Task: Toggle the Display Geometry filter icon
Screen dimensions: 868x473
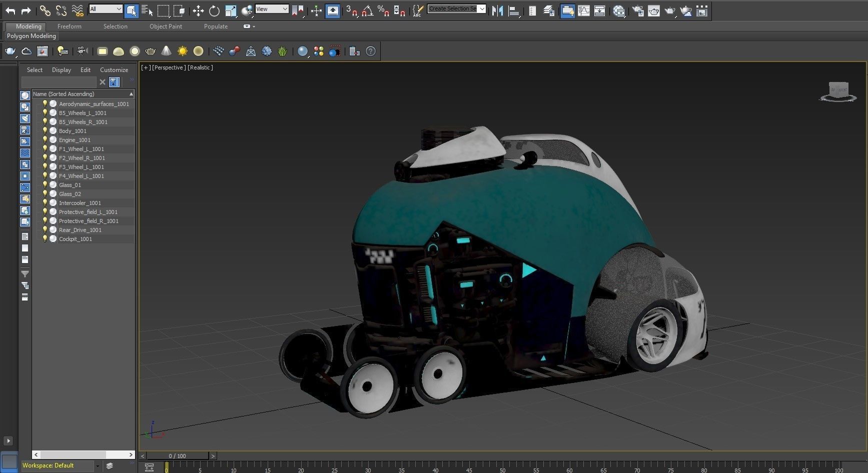Action: click(x=25, y=95)
